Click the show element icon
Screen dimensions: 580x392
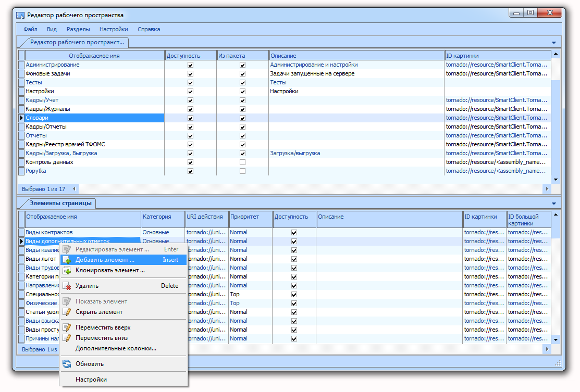point(67,301)
